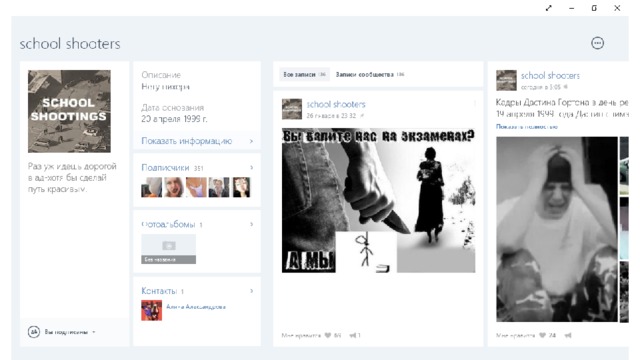Switch to the Записи сообщества tab

(369, 74)
